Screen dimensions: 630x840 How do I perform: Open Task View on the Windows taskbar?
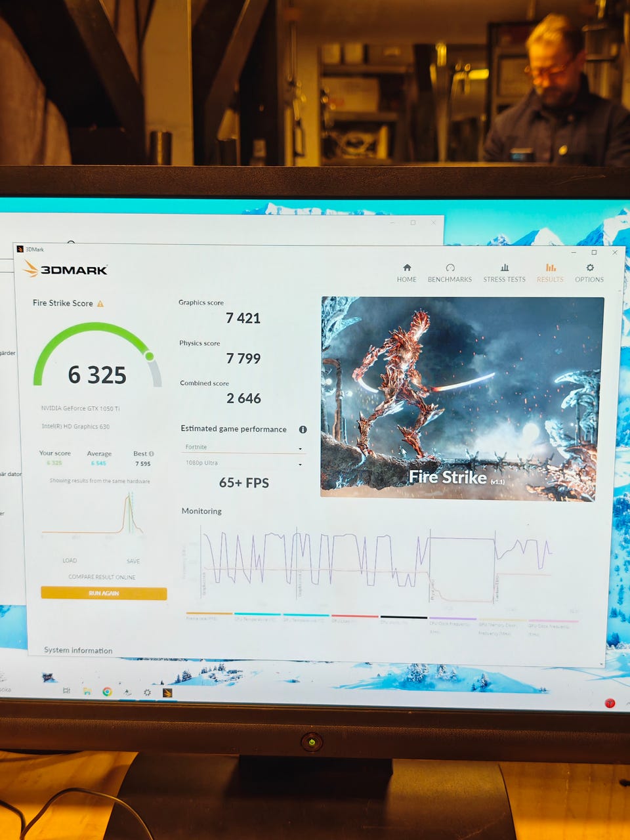[x=66, y=691]
